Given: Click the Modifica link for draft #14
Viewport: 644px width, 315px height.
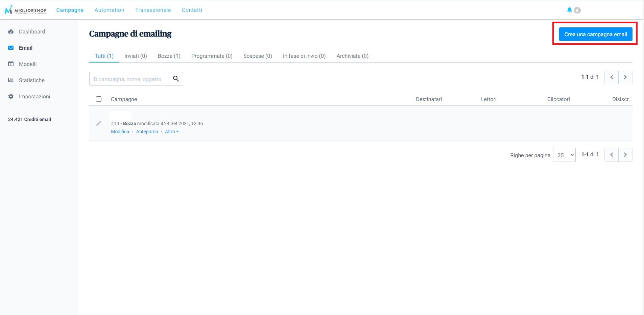Looking at the screenshot, I should [x=120, y=131].
